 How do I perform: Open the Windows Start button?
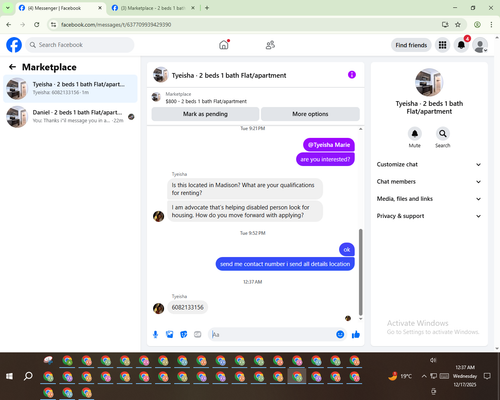[9, 376]
